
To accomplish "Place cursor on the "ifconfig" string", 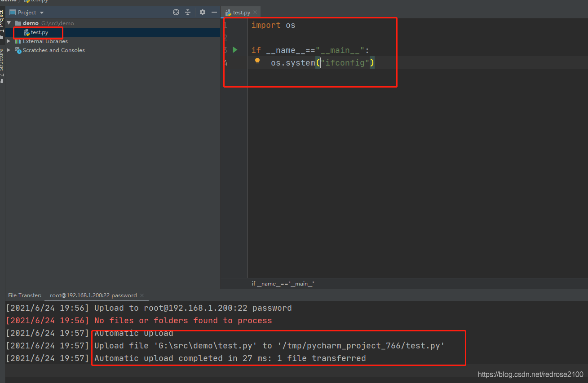I will click(345, 63).
